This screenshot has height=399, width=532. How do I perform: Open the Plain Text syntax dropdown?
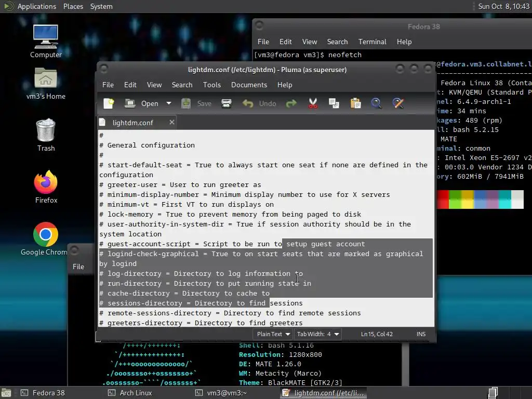coord(273,334)
